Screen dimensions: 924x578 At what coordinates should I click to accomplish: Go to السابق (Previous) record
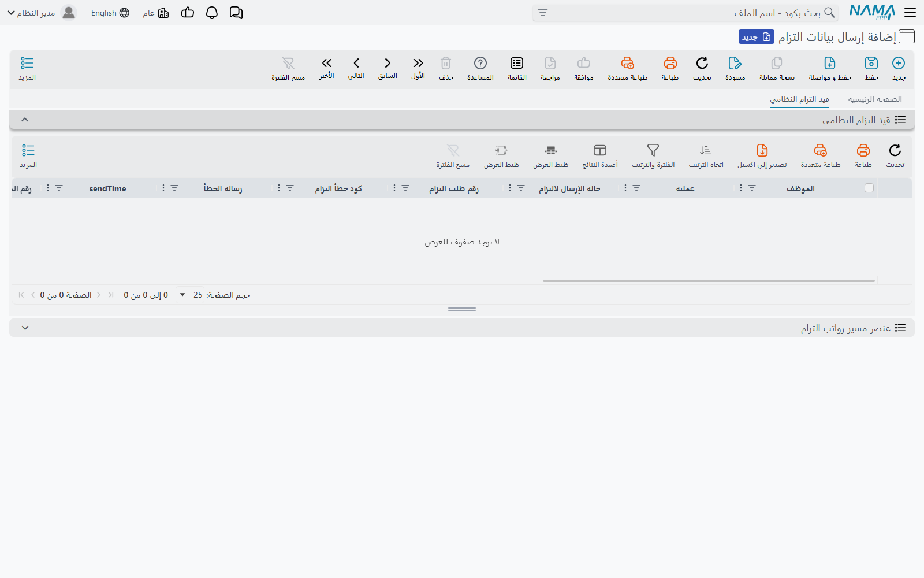388,63
